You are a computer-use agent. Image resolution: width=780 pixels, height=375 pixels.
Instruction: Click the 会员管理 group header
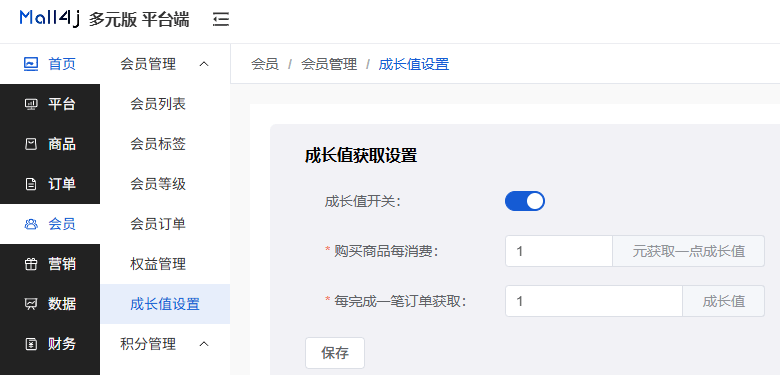(165, 64)
